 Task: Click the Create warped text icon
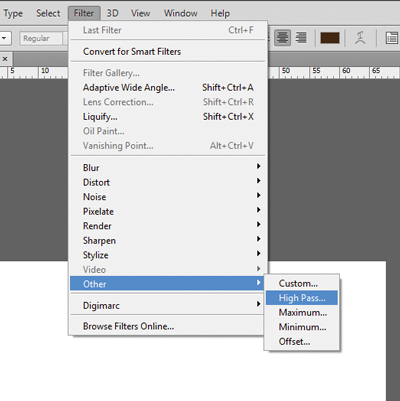[x=360, y=38]
